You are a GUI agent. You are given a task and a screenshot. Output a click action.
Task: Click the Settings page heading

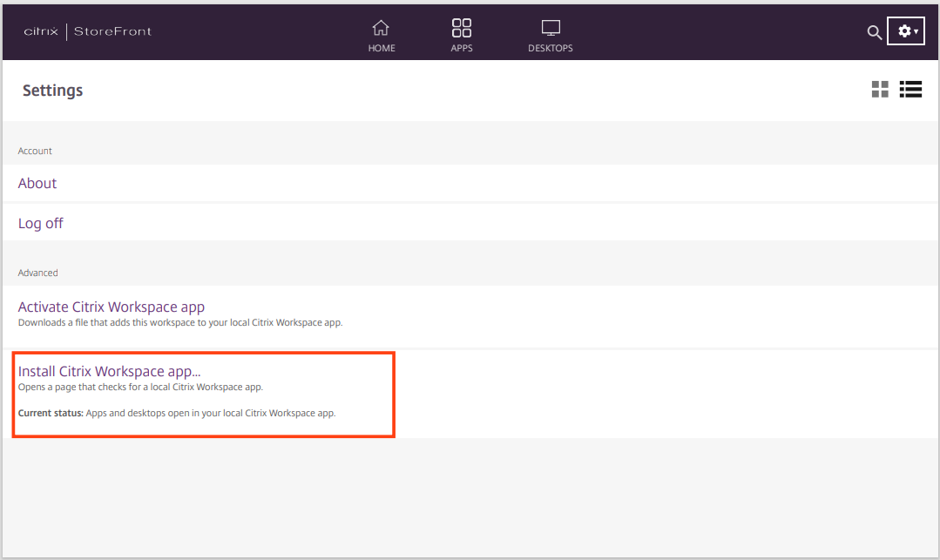tap(53, 91)
